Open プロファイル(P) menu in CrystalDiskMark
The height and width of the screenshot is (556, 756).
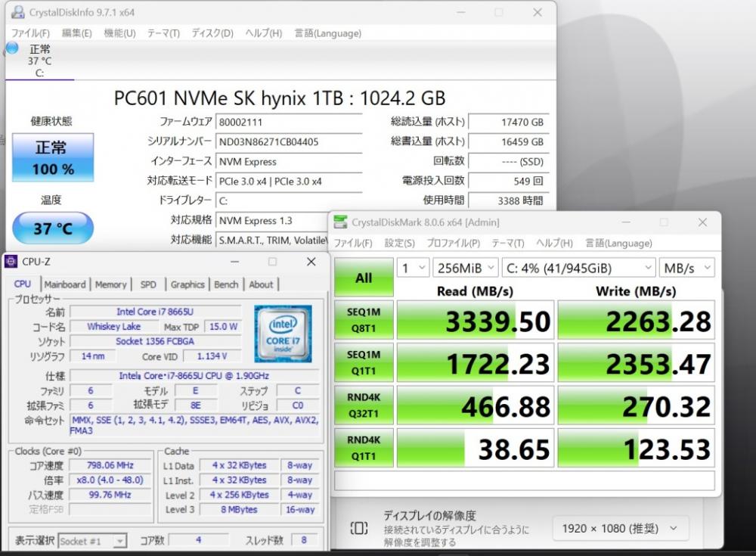453,243
